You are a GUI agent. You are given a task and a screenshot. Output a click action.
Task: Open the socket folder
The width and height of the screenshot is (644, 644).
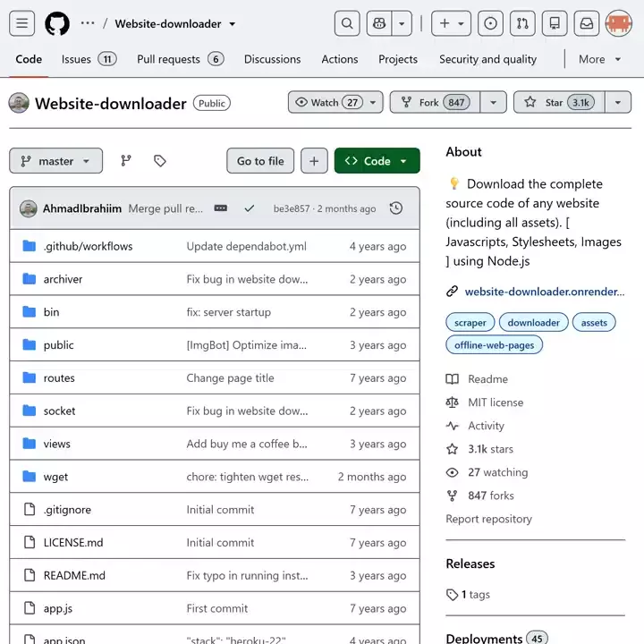tap(60, 411)
